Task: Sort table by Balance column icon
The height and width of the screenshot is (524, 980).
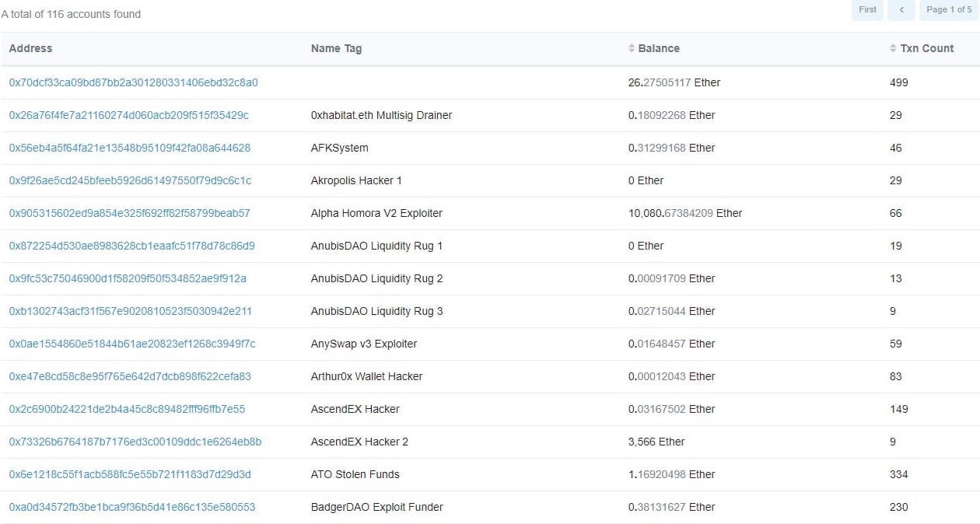Action: pyautogui.click(x=632, y=48)
